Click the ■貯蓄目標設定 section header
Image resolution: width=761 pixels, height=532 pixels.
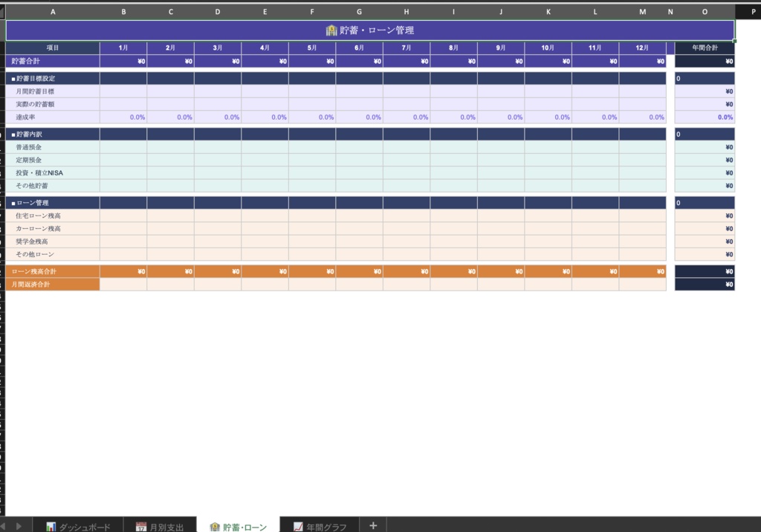[x=53, y=78]
